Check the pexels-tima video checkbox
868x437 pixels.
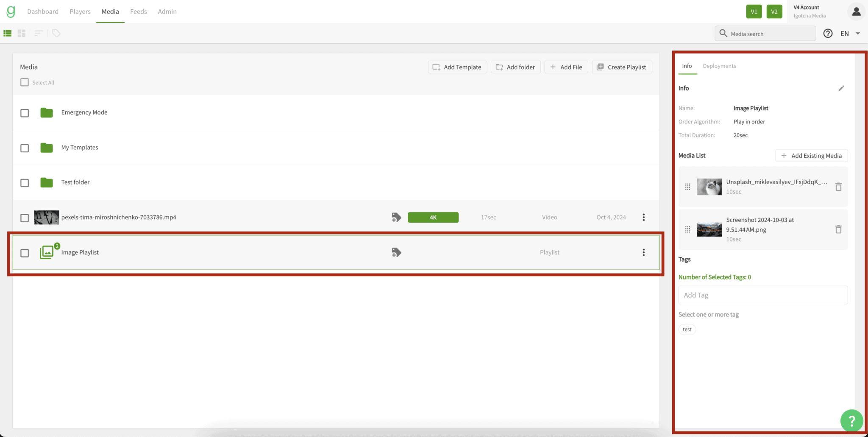(24, 218)
